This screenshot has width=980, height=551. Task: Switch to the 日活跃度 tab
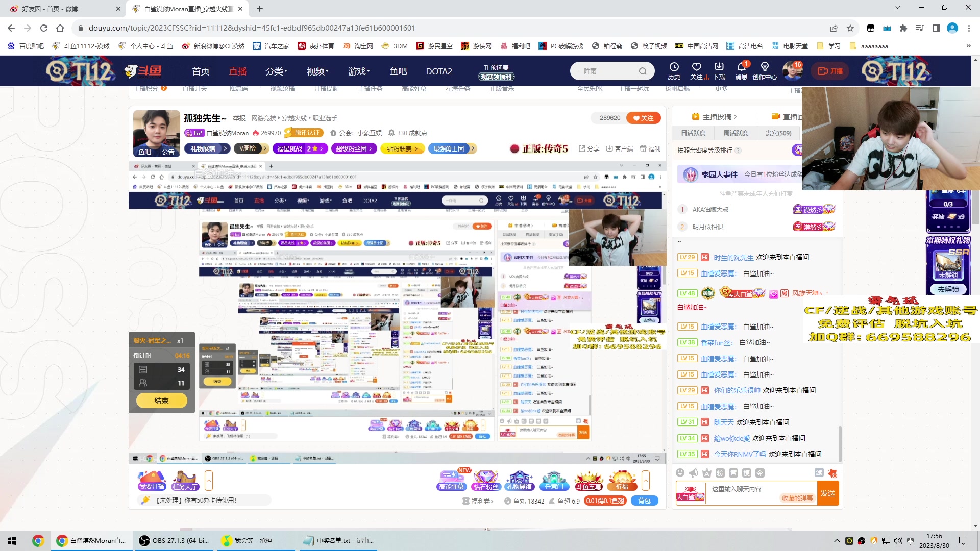[x=693, y=133]
